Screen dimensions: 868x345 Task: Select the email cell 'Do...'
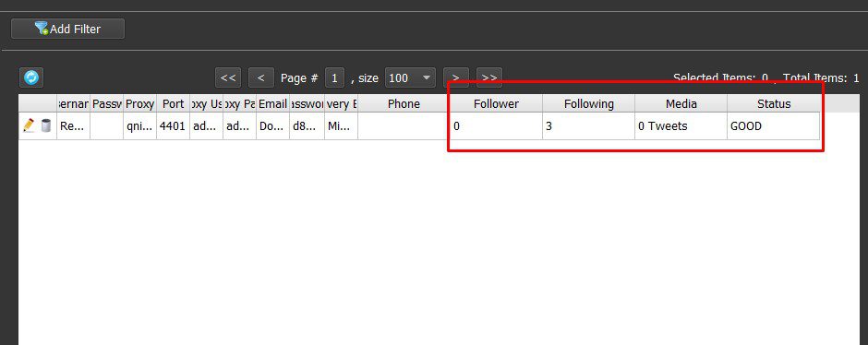273,126
